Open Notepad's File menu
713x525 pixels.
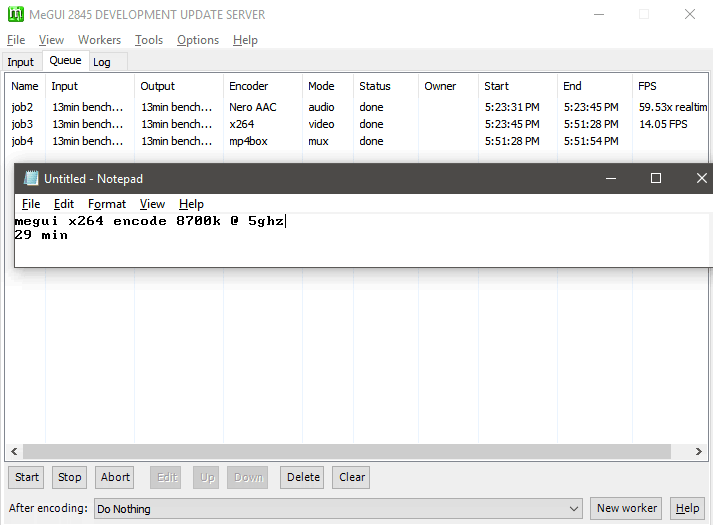coord(31,204)
